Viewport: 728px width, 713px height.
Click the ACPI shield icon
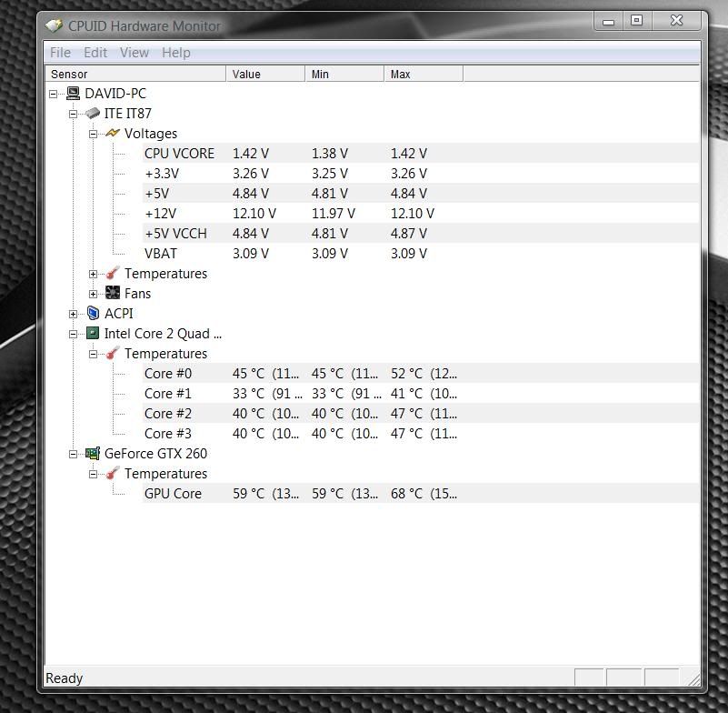coord(93,314)
